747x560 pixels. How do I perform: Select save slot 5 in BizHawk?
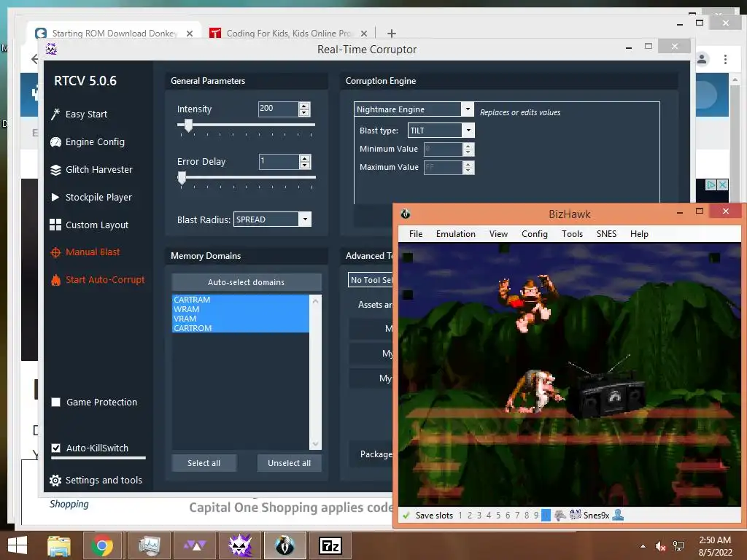tap(498, 516)
